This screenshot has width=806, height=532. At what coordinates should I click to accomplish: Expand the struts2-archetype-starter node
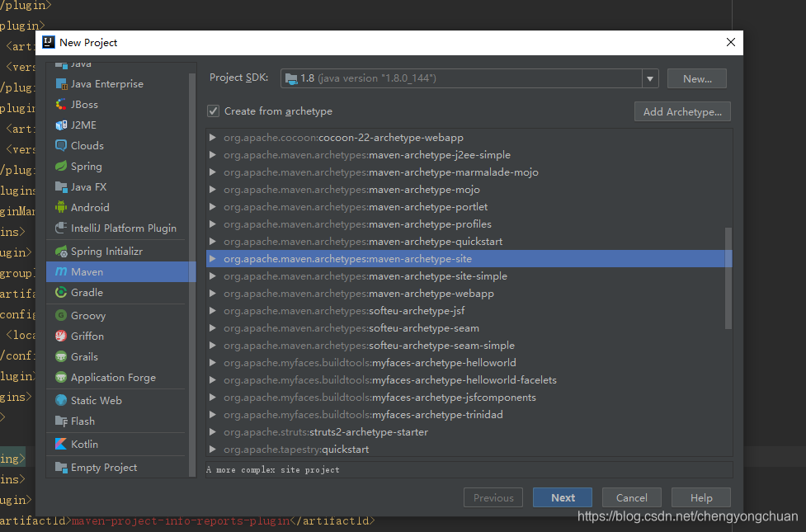[x=212, y=431]
